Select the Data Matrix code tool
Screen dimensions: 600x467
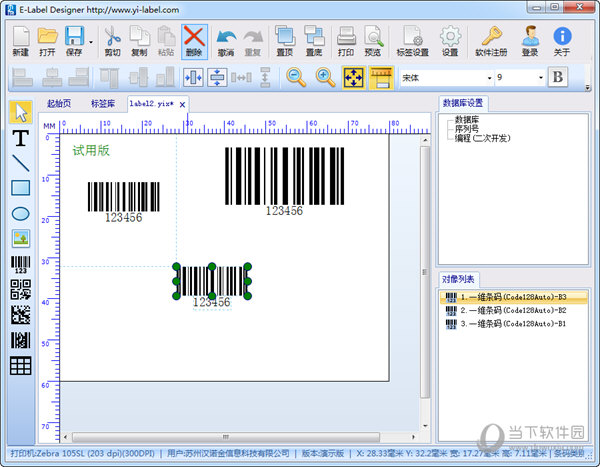point(21,315)
